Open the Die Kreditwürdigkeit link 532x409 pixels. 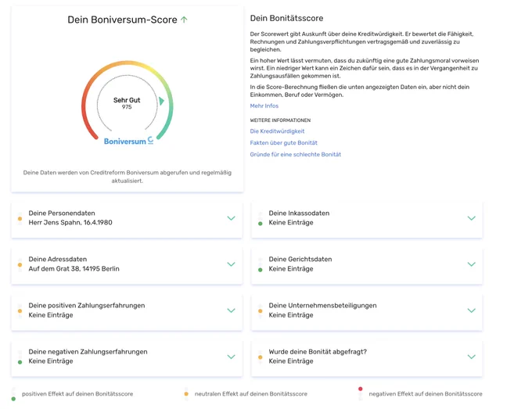277,131
